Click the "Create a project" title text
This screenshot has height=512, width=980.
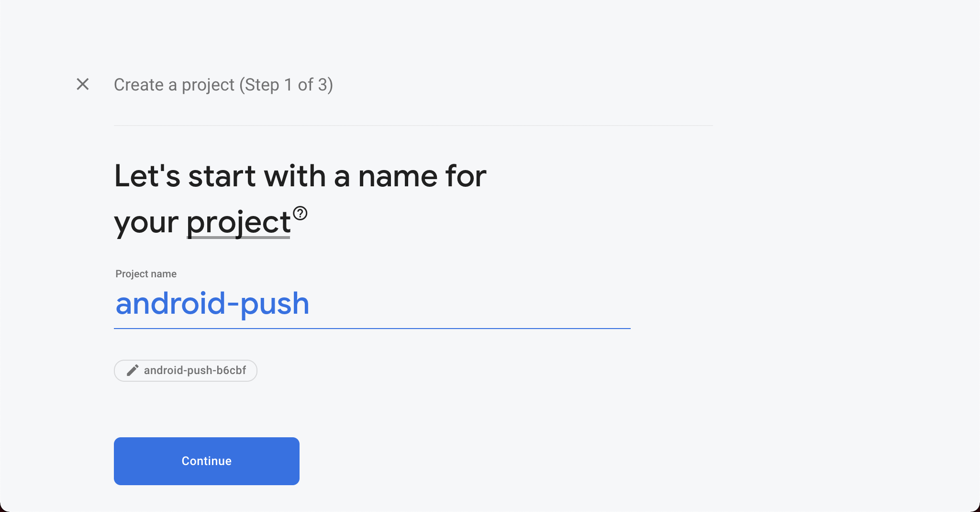174,85
